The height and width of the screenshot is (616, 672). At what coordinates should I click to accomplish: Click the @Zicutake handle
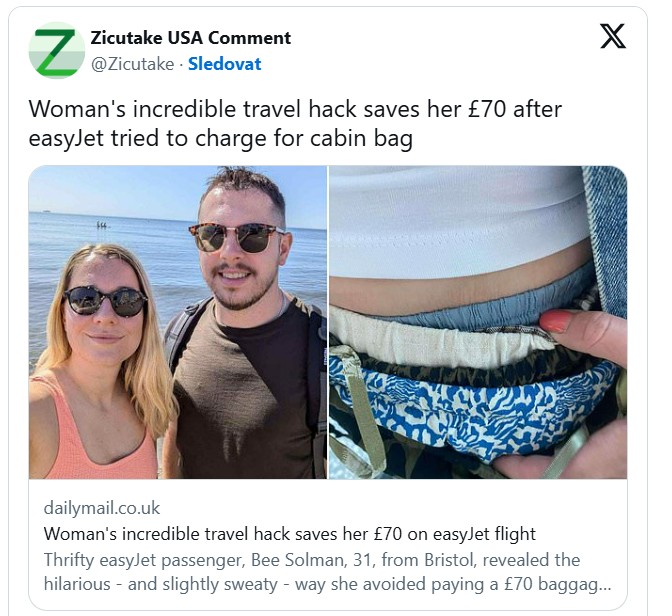click(132, 64)
